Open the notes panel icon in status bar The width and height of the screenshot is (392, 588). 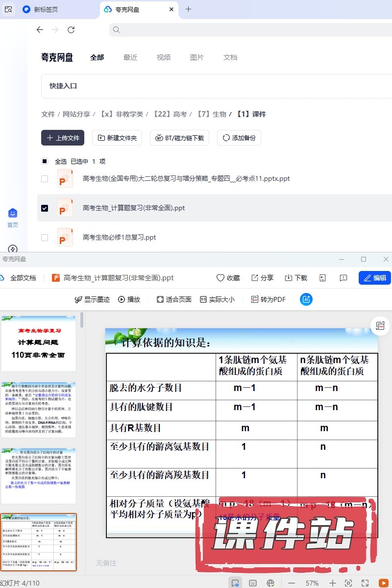(x=253, y=583)
